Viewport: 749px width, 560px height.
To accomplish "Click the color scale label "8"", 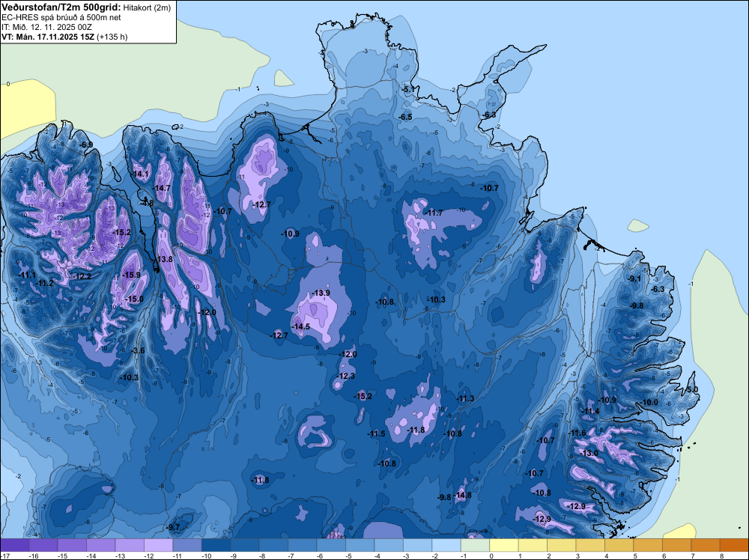I will click(x=721, y=556).
